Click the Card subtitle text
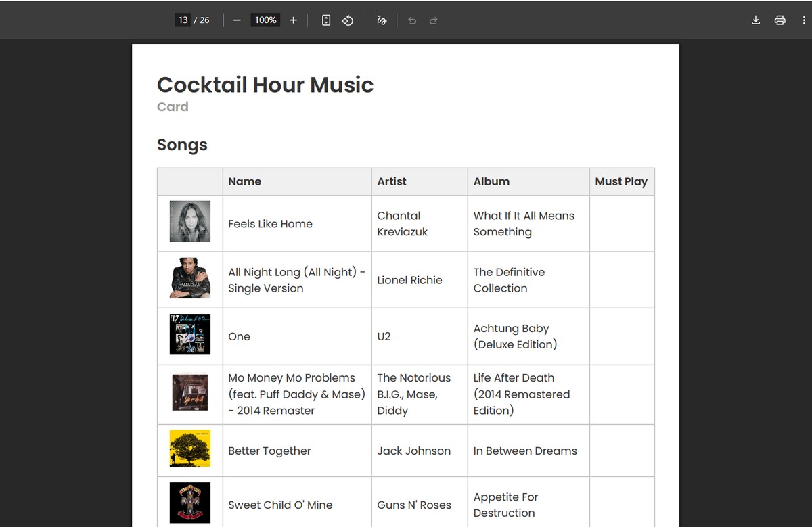The image size is (812, 527). pos(173,107)
